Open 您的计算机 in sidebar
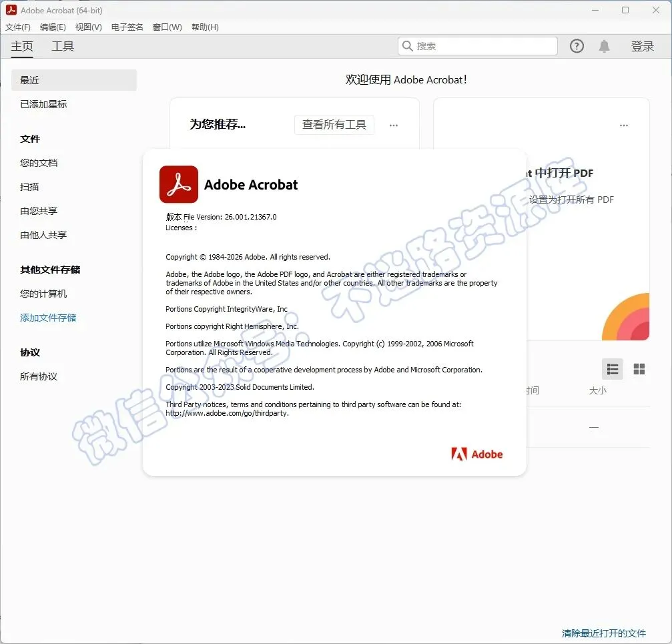Viewport: 672px width, 644px height. pos(43,294)
